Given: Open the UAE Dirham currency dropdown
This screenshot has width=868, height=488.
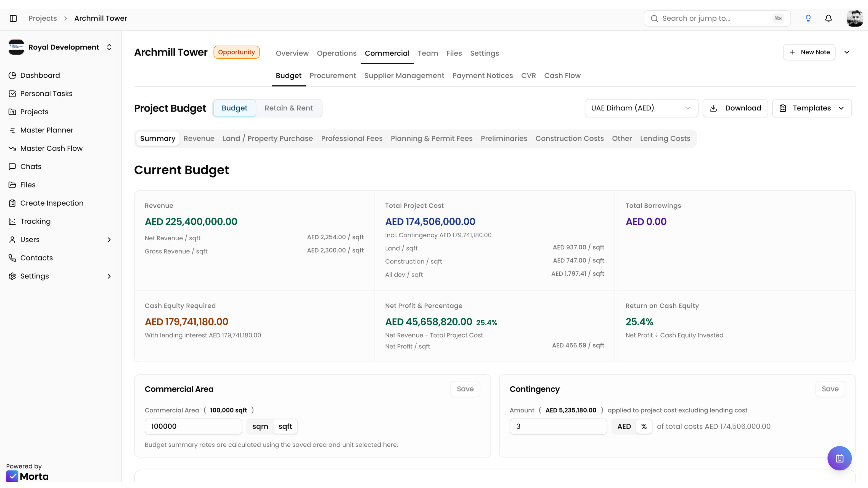Looking at the screenshot, I should pyautogui.click(x=641, y=108).
